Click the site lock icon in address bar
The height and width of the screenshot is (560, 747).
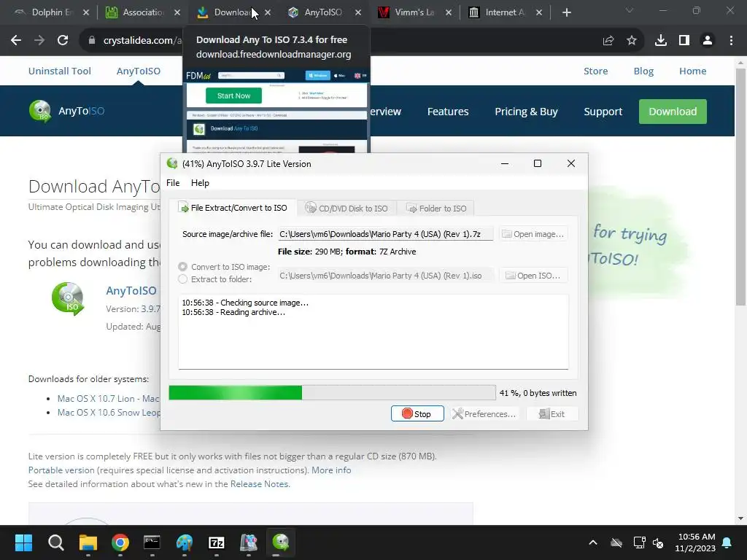pos(92,41)
